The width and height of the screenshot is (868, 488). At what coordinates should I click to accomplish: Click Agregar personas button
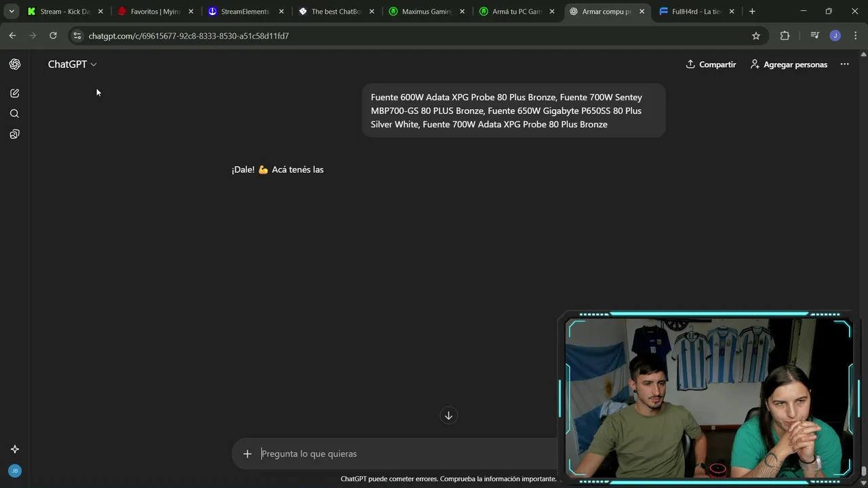pyautogui.click(x=789, y=64)
